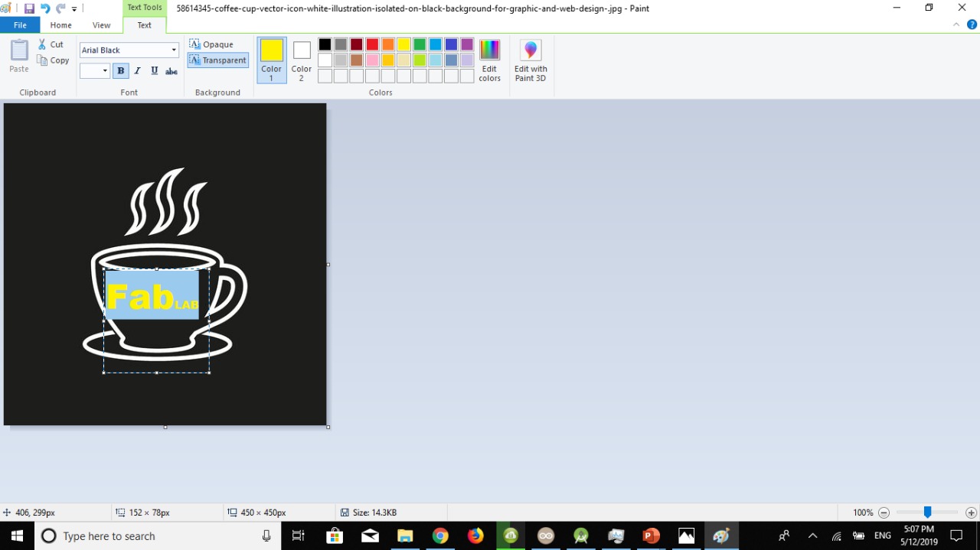Toggle Bold formatting
Viewport: 980px width, 550px height.
(120, 71)
